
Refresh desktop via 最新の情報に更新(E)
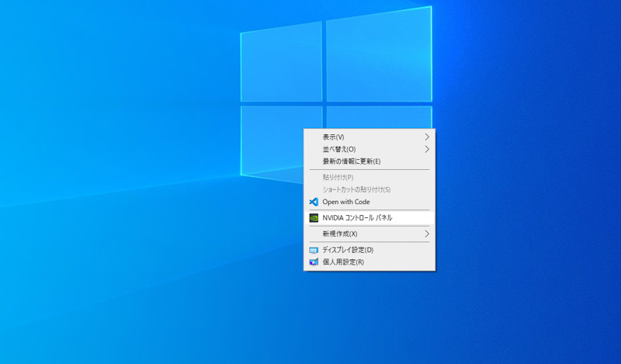[369, 161]
